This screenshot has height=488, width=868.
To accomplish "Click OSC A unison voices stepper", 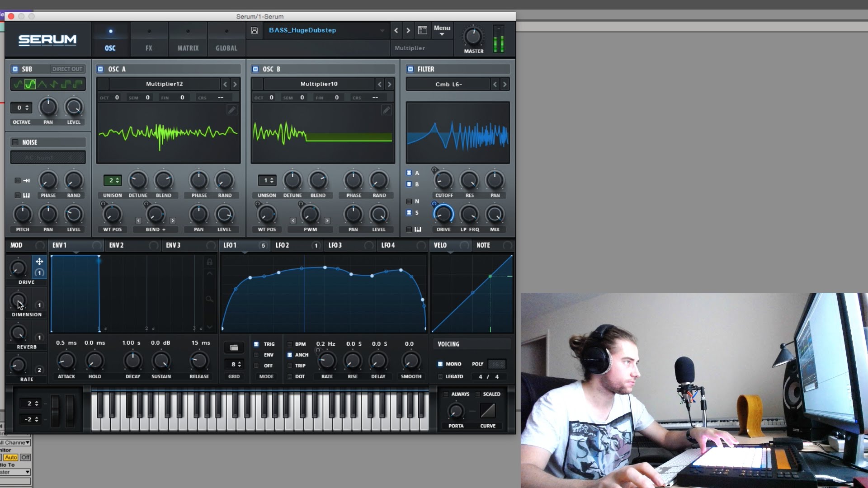I will (x=113, y=180).
